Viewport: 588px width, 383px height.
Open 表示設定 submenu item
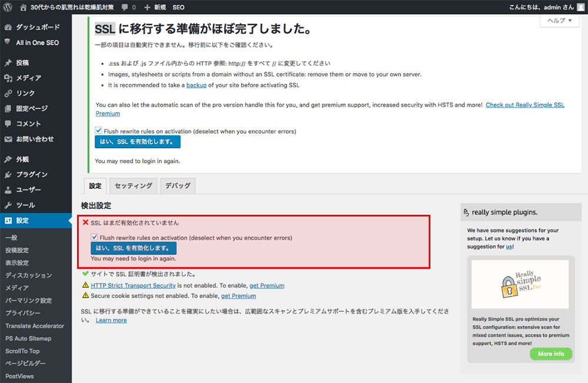tap(17, 262)
